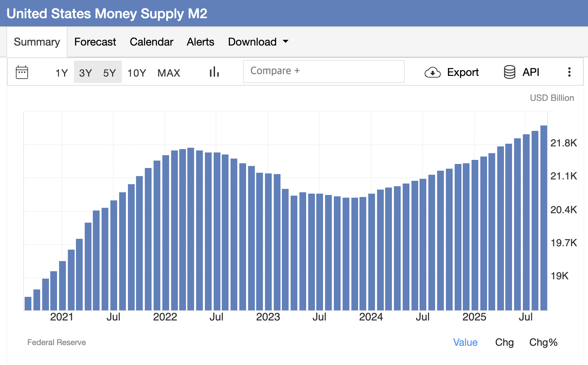Open the three-dot more options menu
588x365 pixels.
pos(569,72)
